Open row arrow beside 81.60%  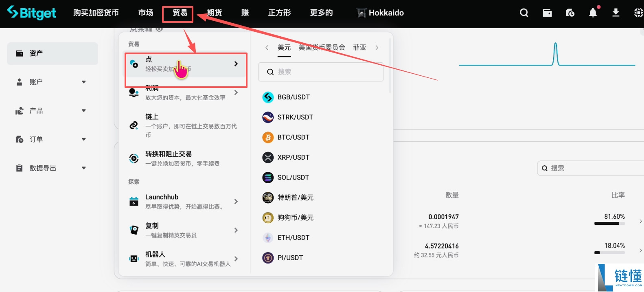pyautogui.click(x=640, y=221)
